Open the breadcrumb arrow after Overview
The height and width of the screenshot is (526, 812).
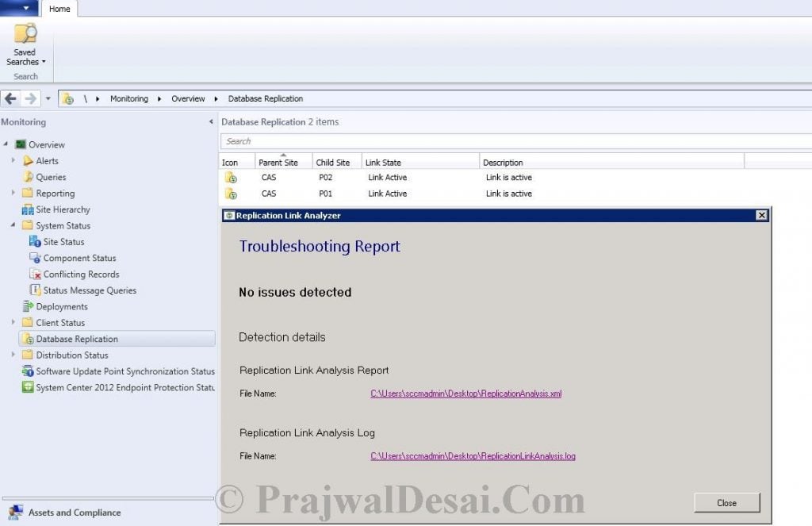coord(216,98)
